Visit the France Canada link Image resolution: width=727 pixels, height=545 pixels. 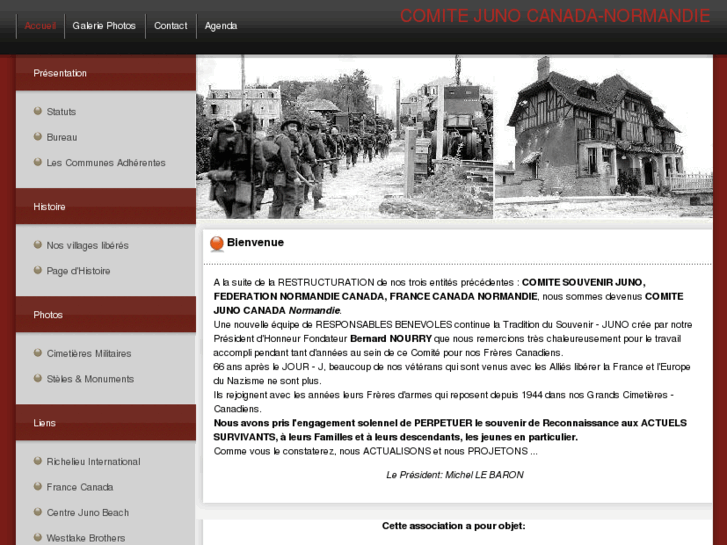pyautogui.click(x=80, y=487)
